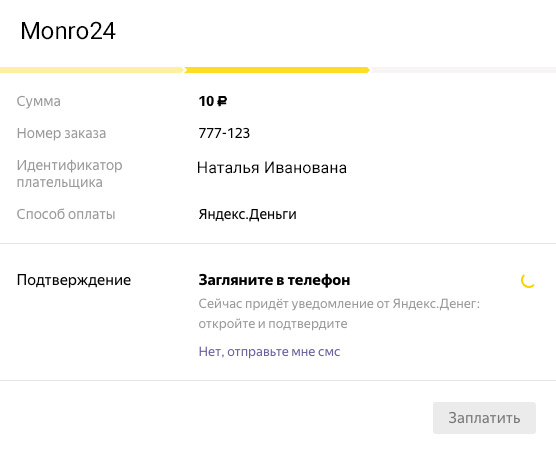The width and height of the screenshot is (556, 454).
Task: Click the 'откройте и подтвердите' text line
Action: click(x=273, y=324)
